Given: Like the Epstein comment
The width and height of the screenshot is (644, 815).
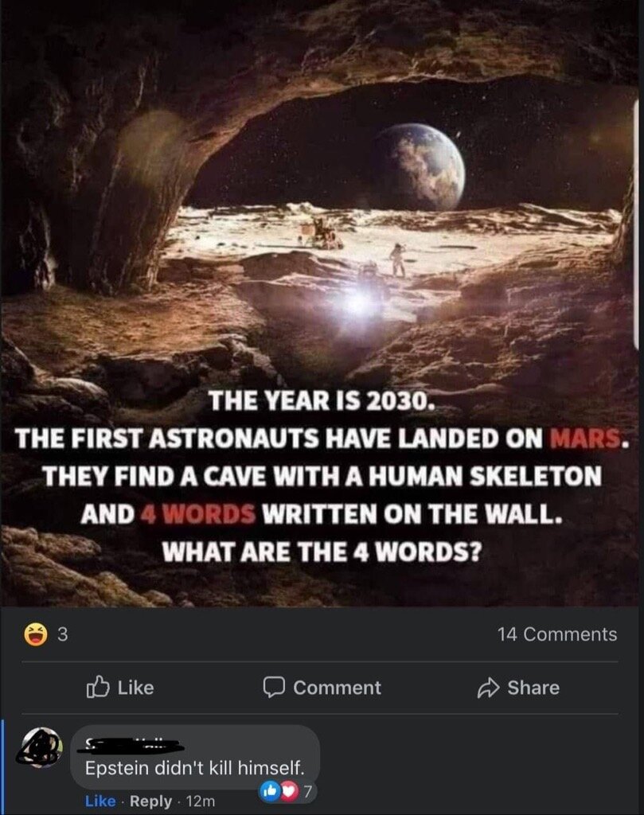Looking at the screenshot, I should 100,801.
